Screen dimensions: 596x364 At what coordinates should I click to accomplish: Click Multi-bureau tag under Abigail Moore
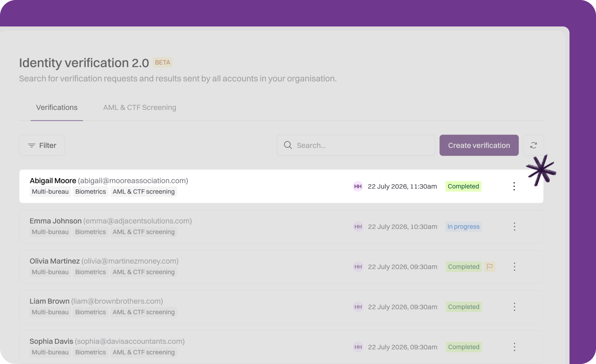[50, 192]
